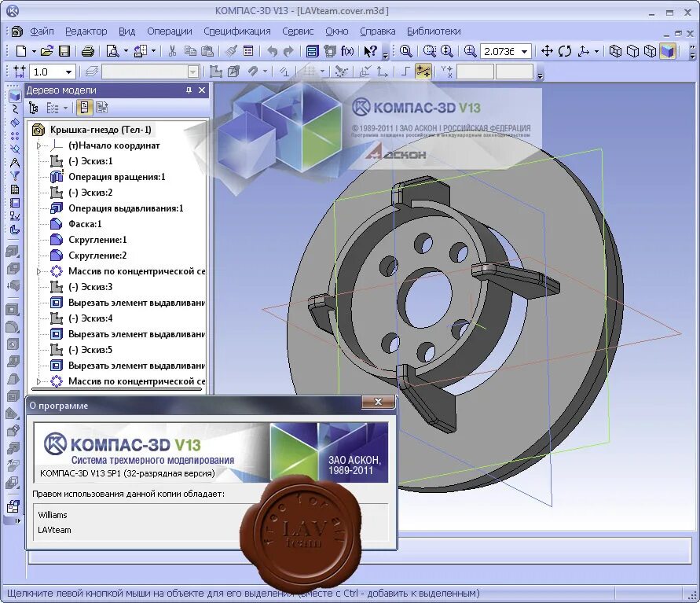This screenshot has width=700, height=603.
Task: Open the new document dropdown arrow
Action: point(34,51)
